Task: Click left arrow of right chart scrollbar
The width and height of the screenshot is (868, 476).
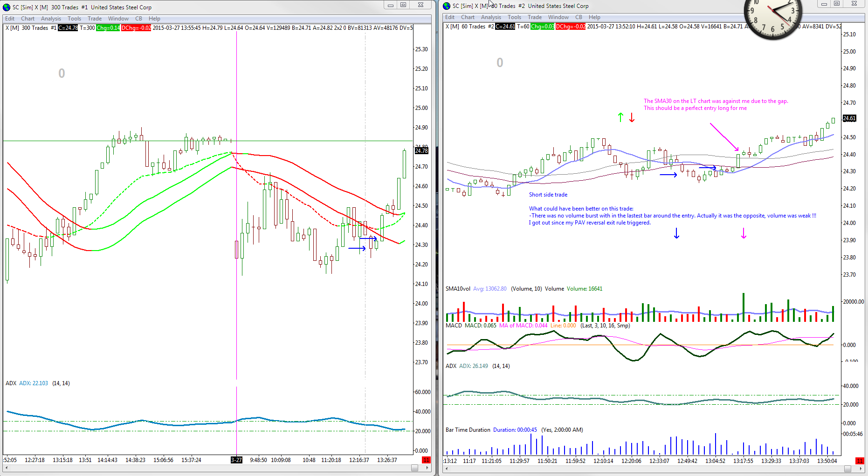Action: [x=446, y=469]
